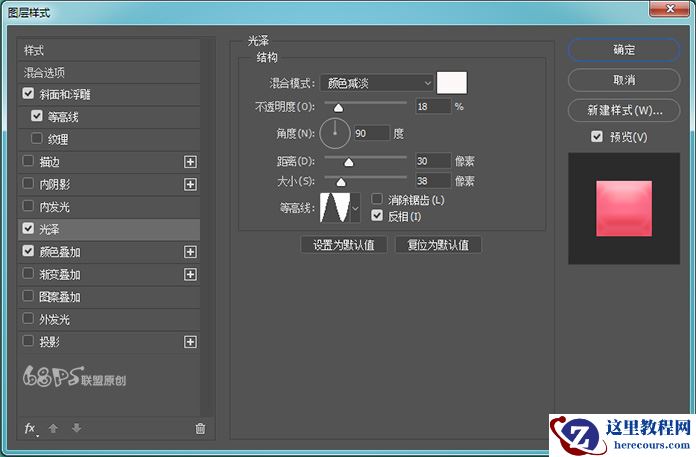Image resolution: width=696 pixels, height=457 pixels.
Task: Click the size field showing 38
Action: 433,181
